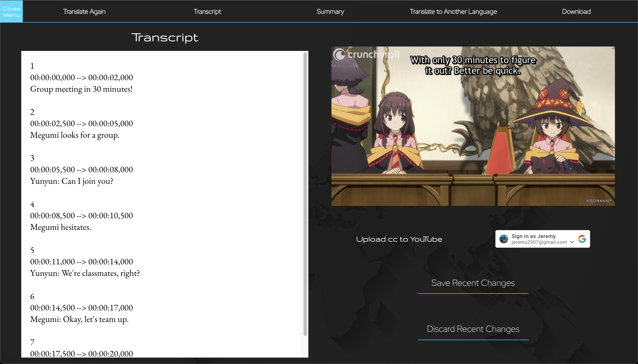The width and height of the screenshot is (638, 364).
Task: Click the Close Menu button
Action: tap(11, 12)
